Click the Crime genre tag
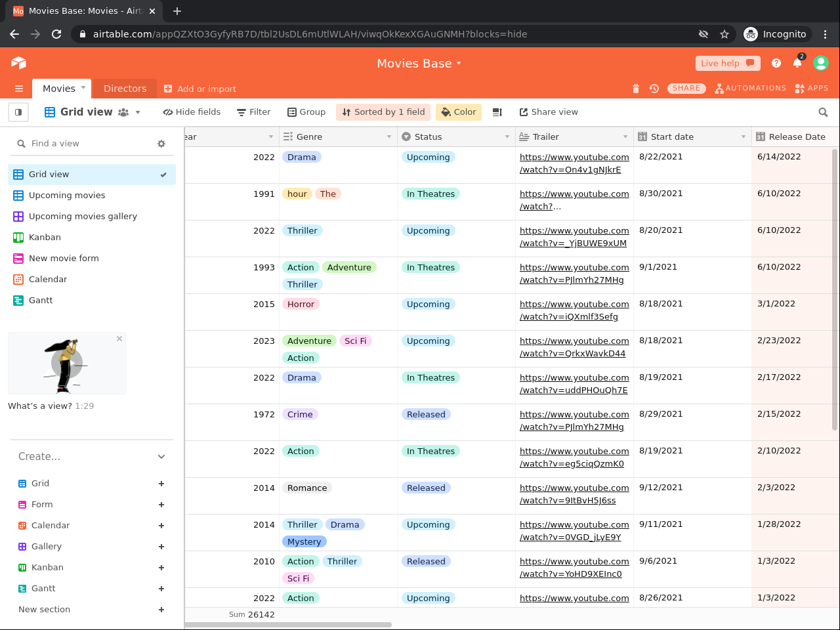The width and height of the screenshot is (840, 630). tap(300, 415)
